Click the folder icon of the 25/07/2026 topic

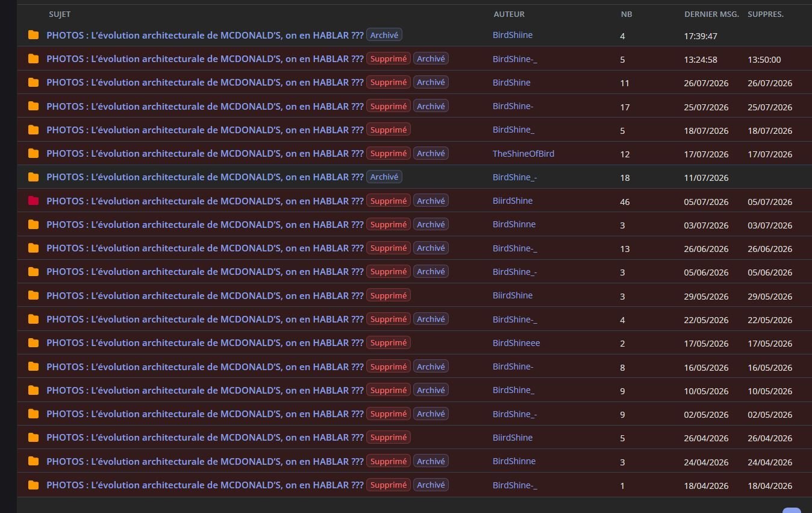33,106
